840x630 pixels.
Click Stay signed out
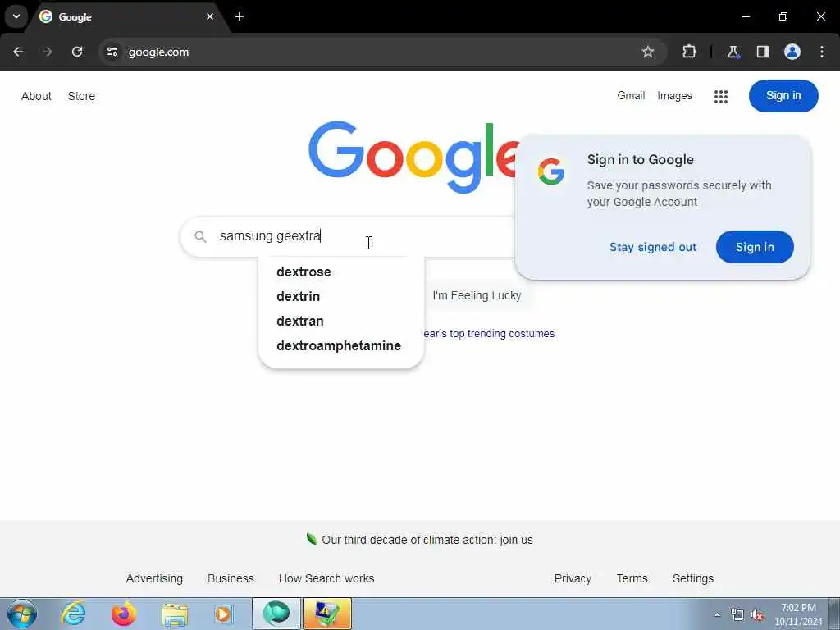point(652,247)
